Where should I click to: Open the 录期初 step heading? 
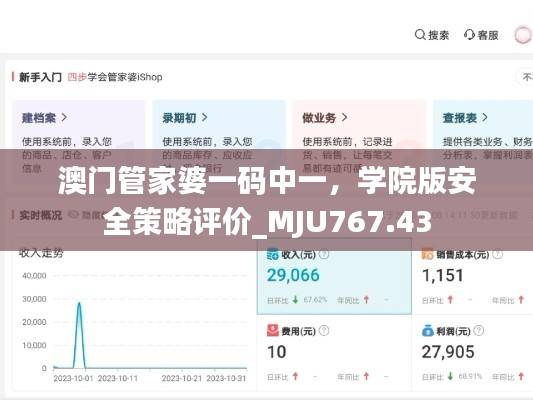179,118
